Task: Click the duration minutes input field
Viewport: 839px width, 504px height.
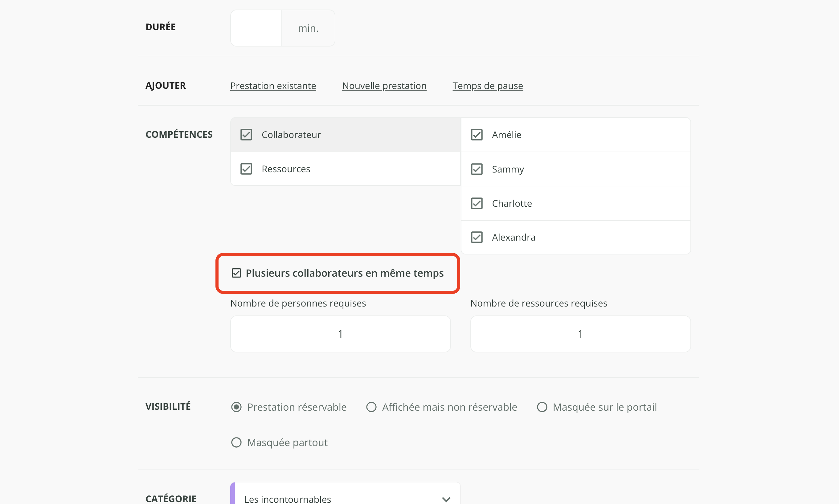Action: pos(256,28)
